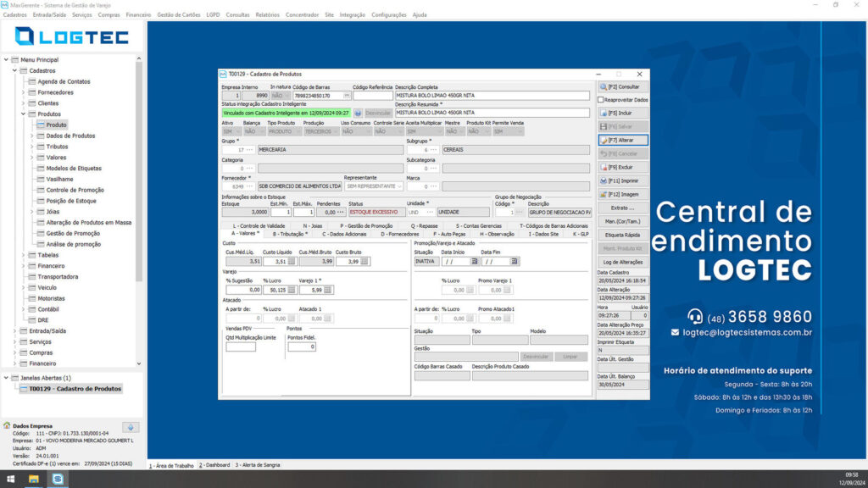The height and width of the screenshot is (488, 868).
Task: Enable the Reaproveitar Dados checkbox
Action: click(x=601, y=100)
